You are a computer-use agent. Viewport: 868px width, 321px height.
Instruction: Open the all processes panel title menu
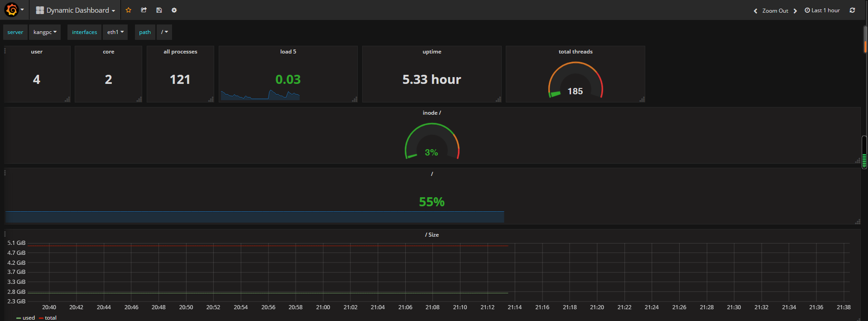(x=180, y=52)
